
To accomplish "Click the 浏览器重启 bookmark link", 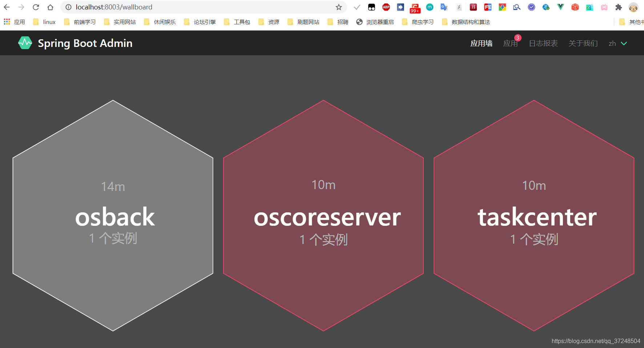I will click(x=375, y=22).
